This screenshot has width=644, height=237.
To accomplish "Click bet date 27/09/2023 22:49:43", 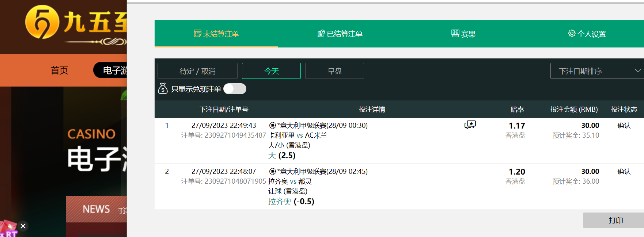I will tap(224, 125).
